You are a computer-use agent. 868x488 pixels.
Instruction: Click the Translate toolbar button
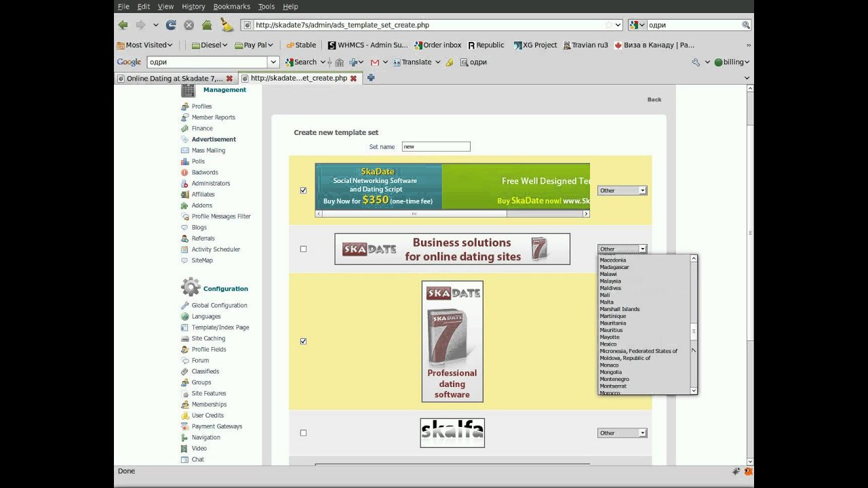416,62
